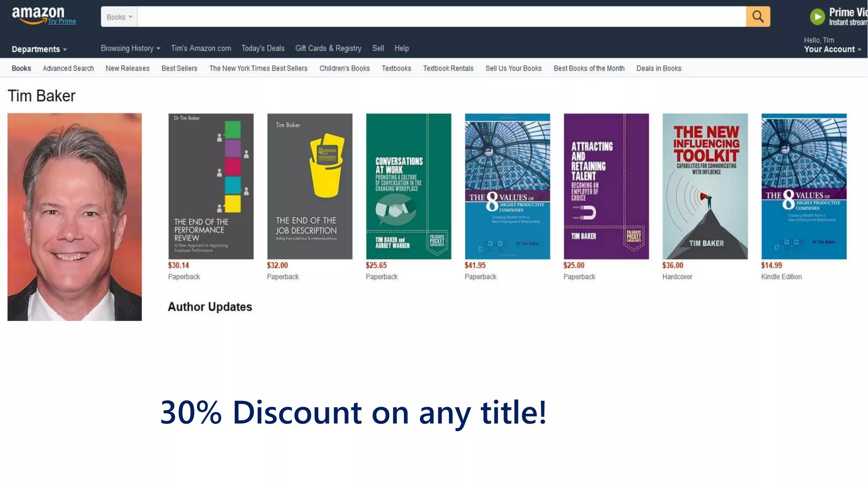Click the Hardcover format label
This screenshot has height=488, width=868.
click(x=677, y=277)
